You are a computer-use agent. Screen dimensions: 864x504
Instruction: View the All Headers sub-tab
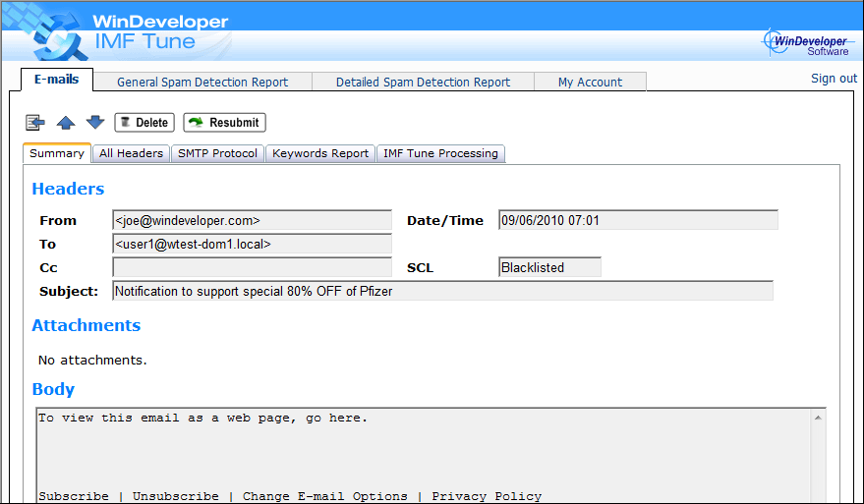[131, 153]
